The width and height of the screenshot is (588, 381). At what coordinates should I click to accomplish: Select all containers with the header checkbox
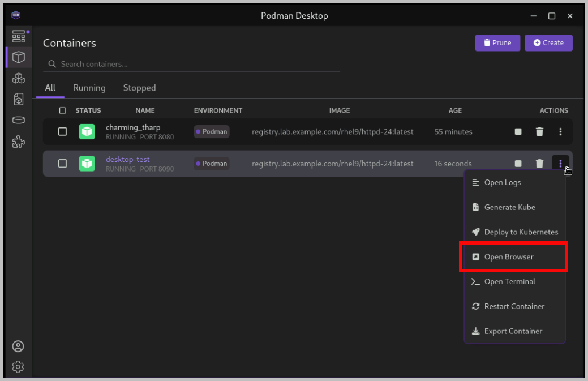tap(63, 110)
